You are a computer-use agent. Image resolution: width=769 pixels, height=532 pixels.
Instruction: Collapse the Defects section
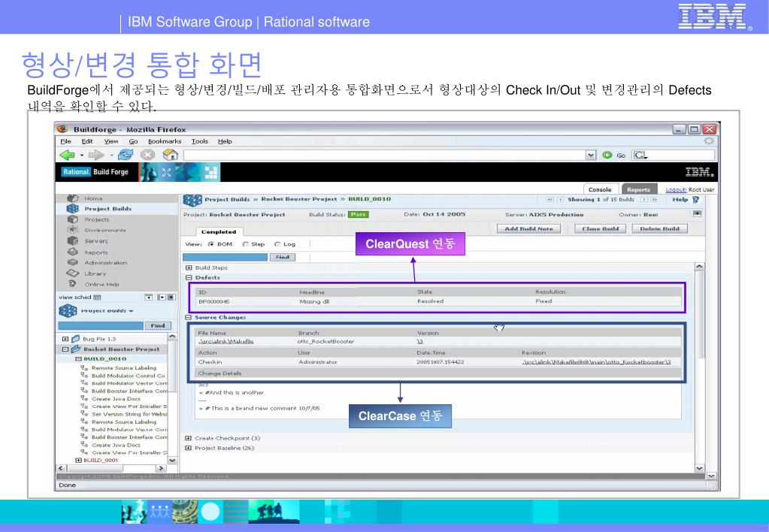tap(189, 277)
